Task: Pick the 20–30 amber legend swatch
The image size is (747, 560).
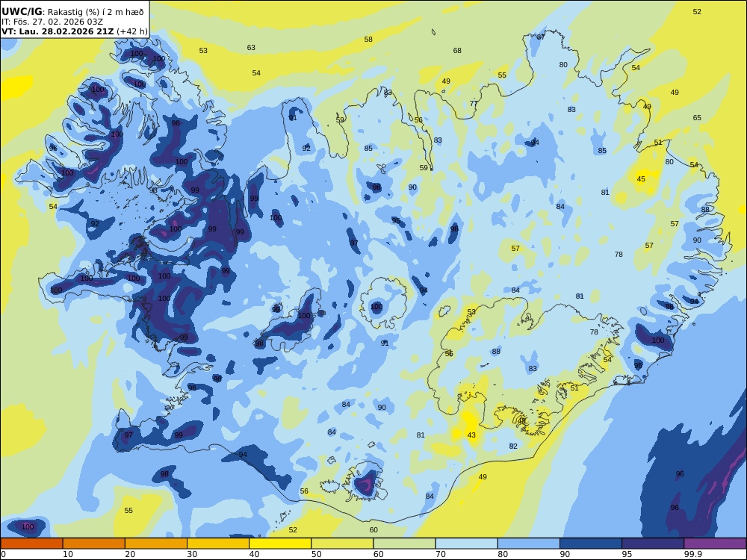Action: (x=156, y=544)
